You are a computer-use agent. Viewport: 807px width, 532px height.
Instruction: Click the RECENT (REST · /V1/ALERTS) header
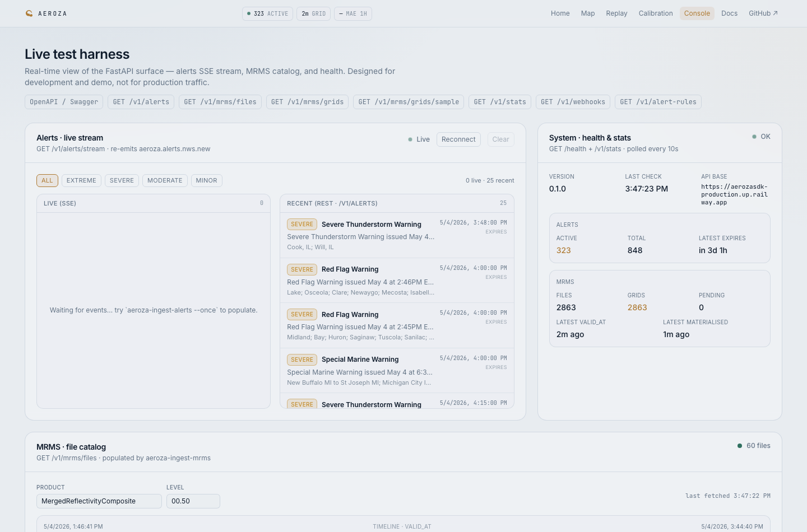pos(397,203)
